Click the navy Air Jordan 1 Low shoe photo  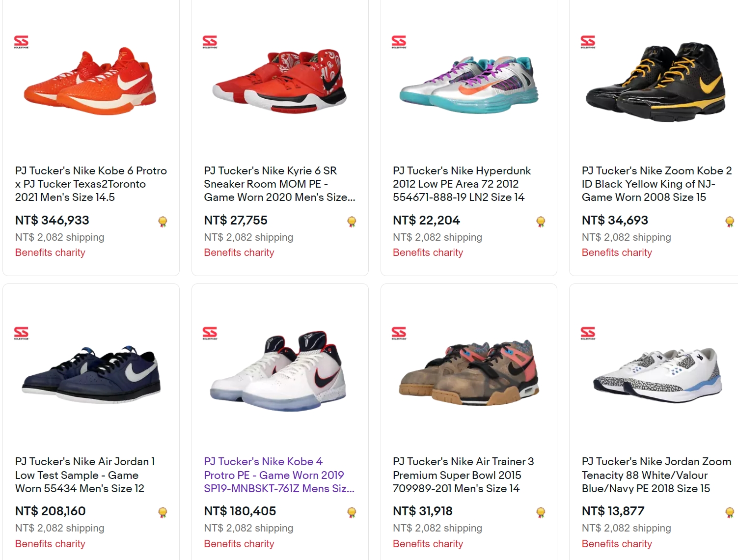(91, 374)
